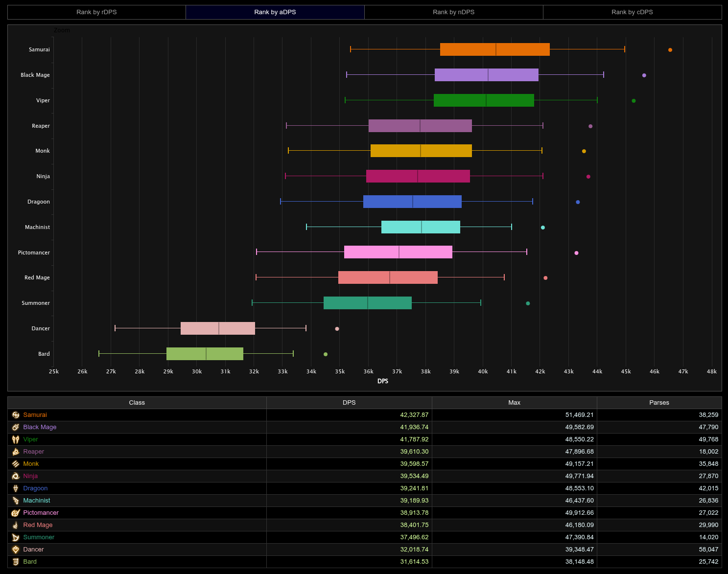
Task: Select the Rank by aDPS tab
Action: tap(275, 12)
